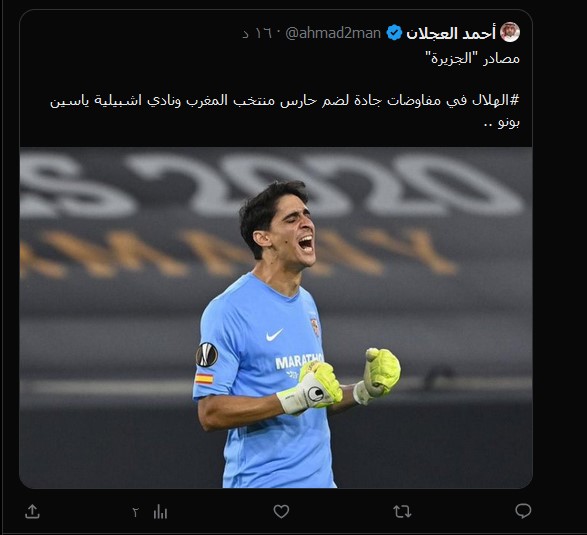Share the tweet via the upload arrow icon

click(x=32, y=511)
